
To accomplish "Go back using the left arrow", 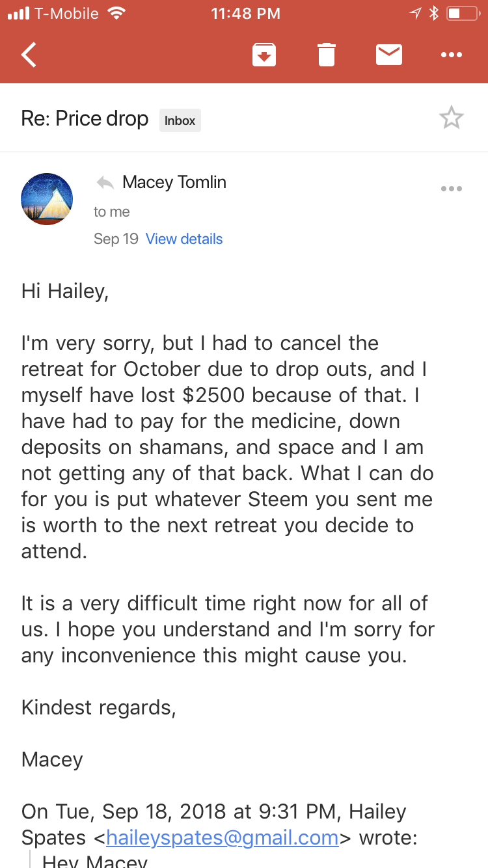I will point(29,55).
